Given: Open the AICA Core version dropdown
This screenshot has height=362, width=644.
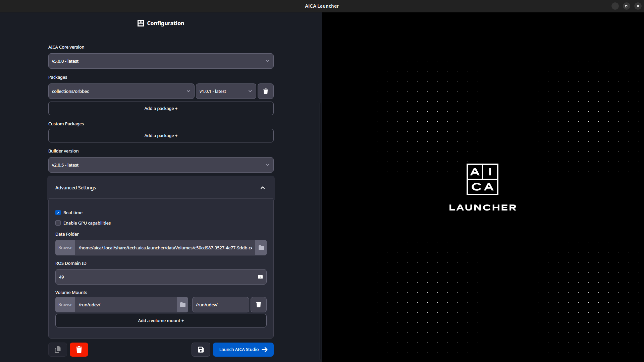Looking at the screenshot, I should [161, 61].
